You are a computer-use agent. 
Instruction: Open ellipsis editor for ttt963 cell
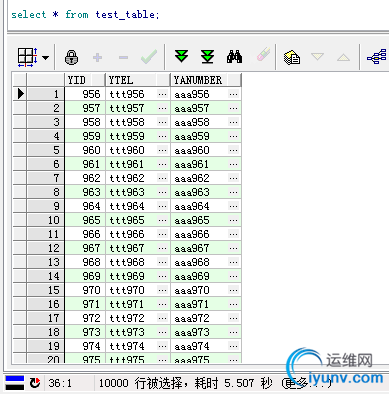click(x=163, y=192)
